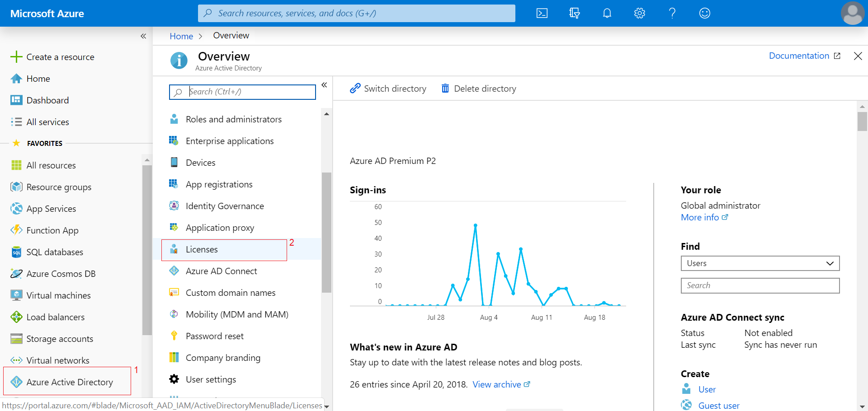868x411 pixels.
Task: Open the directory and subscription filter icon
Action: click(x=574, y=13)
